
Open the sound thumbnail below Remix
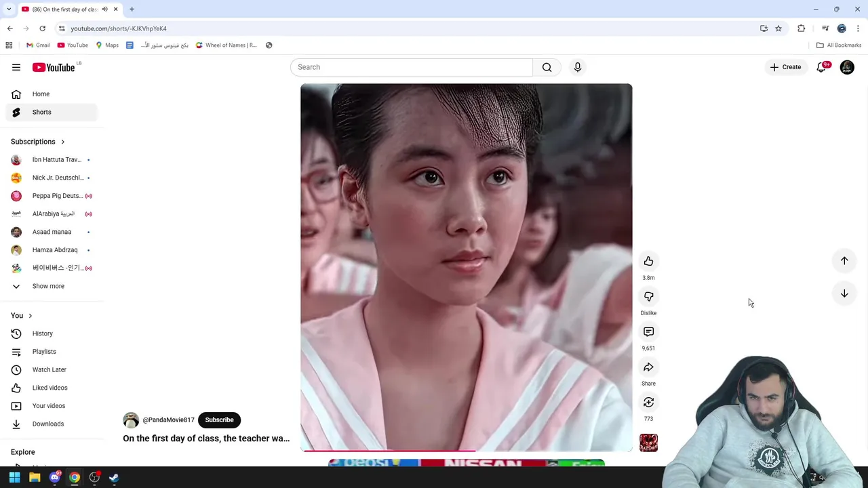click(648, 443)
